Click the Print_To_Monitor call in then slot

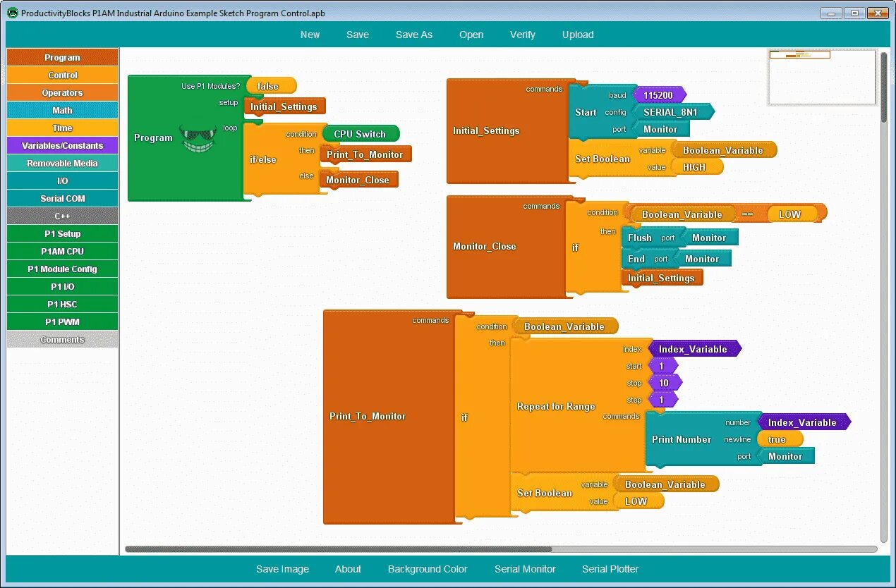click(x=365, y=154)
